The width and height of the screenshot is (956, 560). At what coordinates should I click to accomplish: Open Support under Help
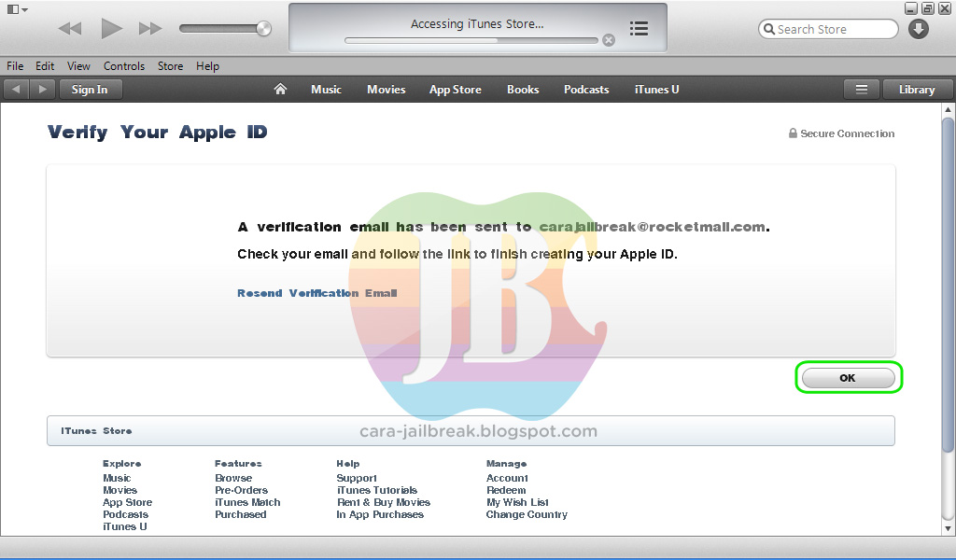357,478
